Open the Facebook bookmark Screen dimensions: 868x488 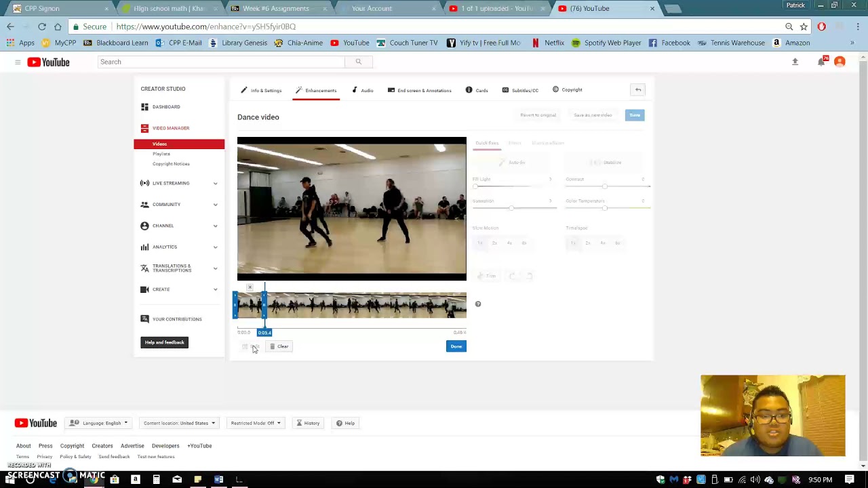pyautogui.click(x=669, y=43)
